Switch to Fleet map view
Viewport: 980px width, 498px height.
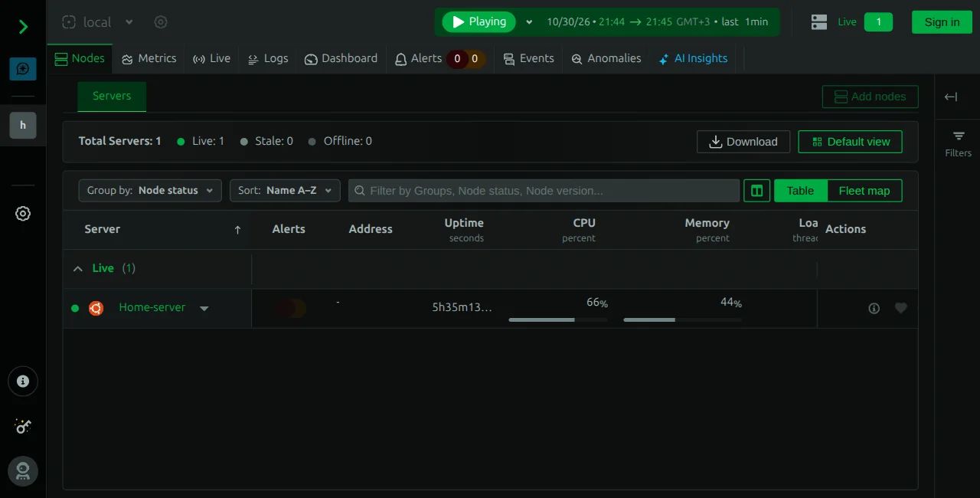pyautogui.click(x=864, y=191)
